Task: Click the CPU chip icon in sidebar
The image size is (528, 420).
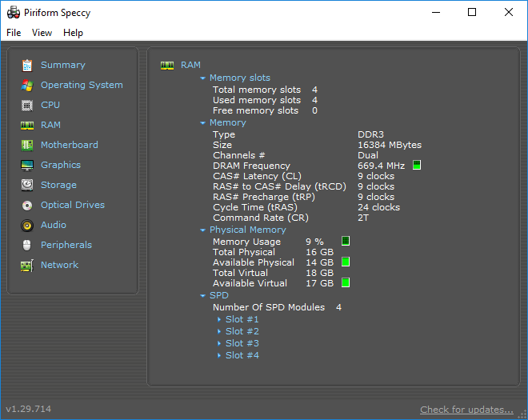Action: point(27,106)
